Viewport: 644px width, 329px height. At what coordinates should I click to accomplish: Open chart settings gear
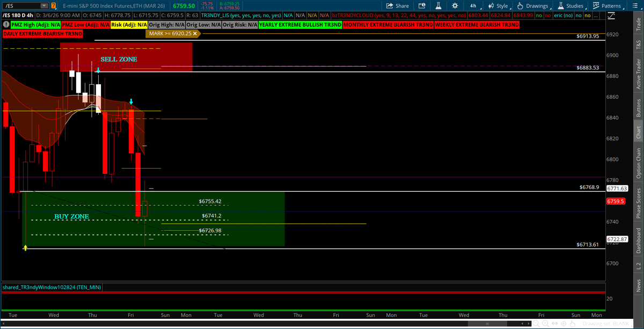[x=455, y=5]
